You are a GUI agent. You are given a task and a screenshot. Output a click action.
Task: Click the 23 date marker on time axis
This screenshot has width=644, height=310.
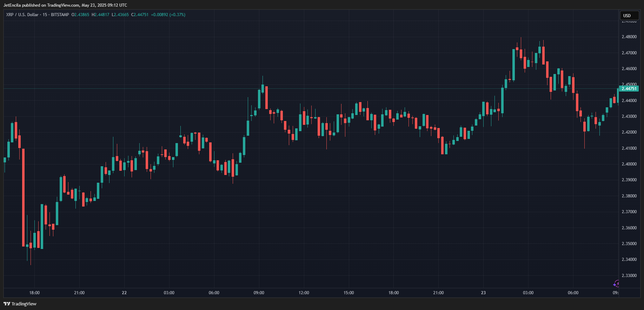pos(483,293)
